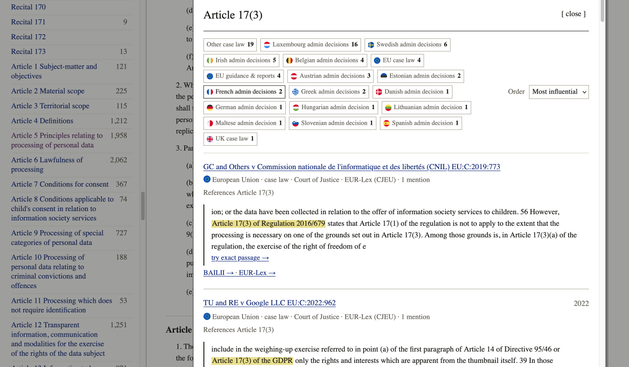Open Article 7 Conditions for consent
The image size is (629, 367).
tap(60, 184)
